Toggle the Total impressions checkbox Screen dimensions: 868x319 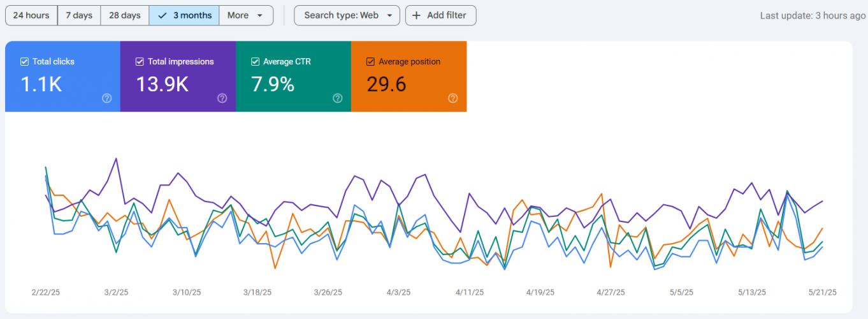(x=140, y=62)
